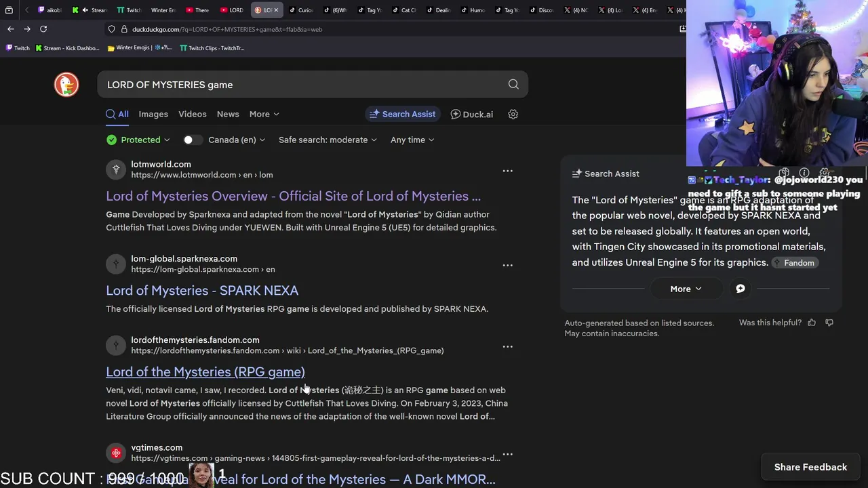Screen dimensions: 868x488
Task: Click the sparknexa site favicon
Action: 116,264
